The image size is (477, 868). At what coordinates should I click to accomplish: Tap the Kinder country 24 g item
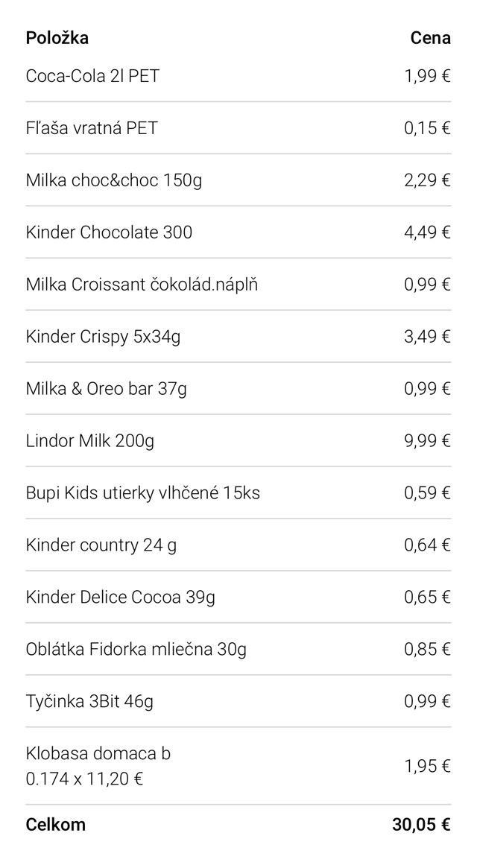pos(101,545)
